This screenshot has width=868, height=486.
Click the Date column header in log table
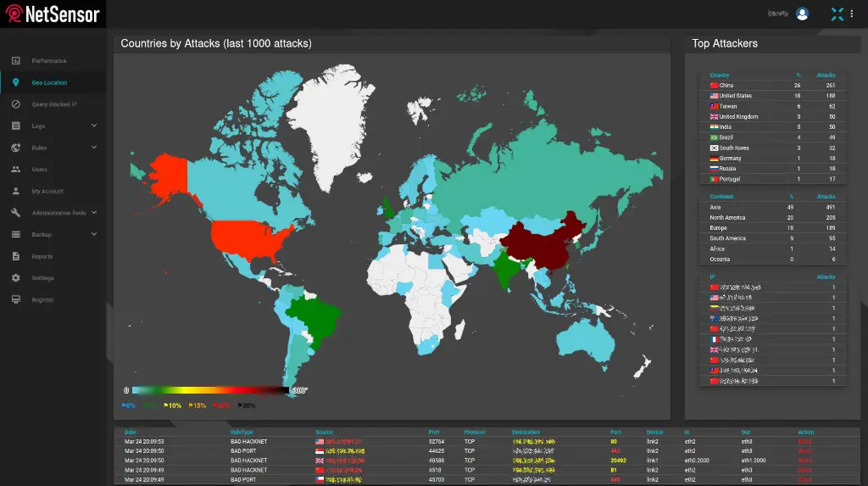(130, 433)
